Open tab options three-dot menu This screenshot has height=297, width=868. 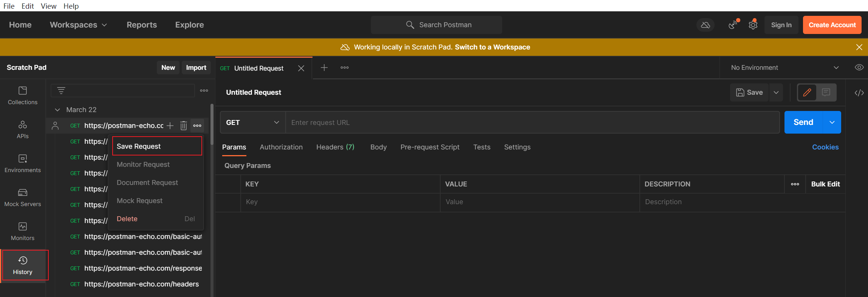click(x=345, y=68)
